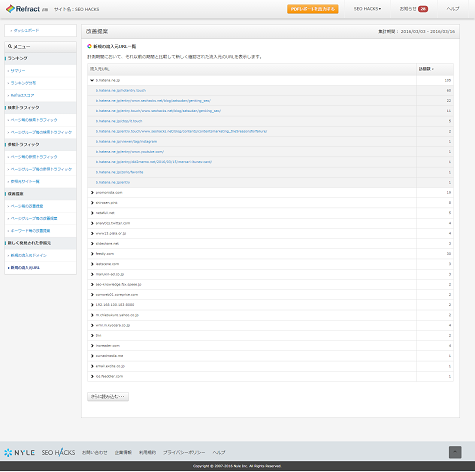Click the NYLE logo in the footer
Image resolution: width=475 pixels, height=472 pixels.
pyautogui.click(x=19, y=452)
